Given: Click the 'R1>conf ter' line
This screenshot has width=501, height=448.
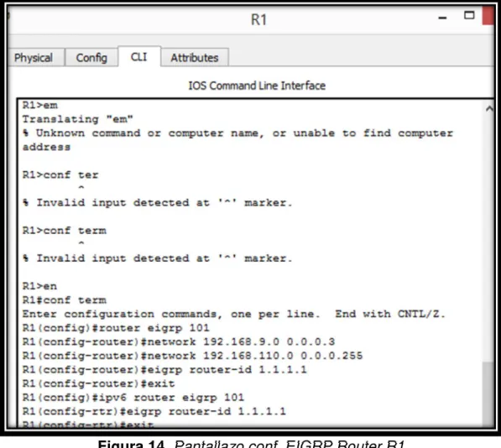Looking at the screenshot, I should click(60, 175).
